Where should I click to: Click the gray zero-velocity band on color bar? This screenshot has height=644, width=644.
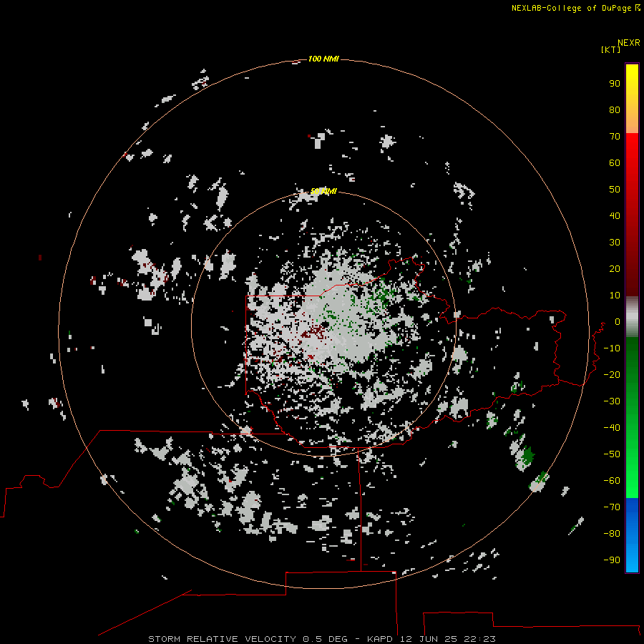[632, 316]
